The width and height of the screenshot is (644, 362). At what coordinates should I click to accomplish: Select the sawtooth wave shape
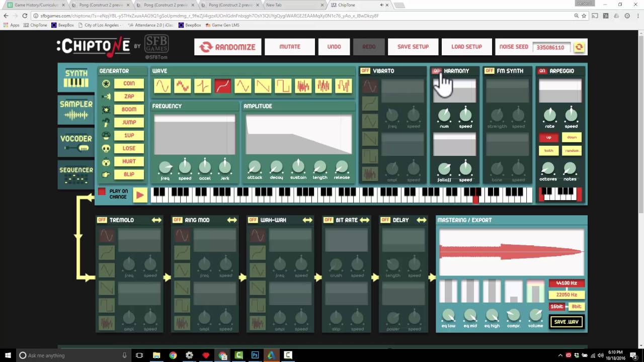[263, 86]
